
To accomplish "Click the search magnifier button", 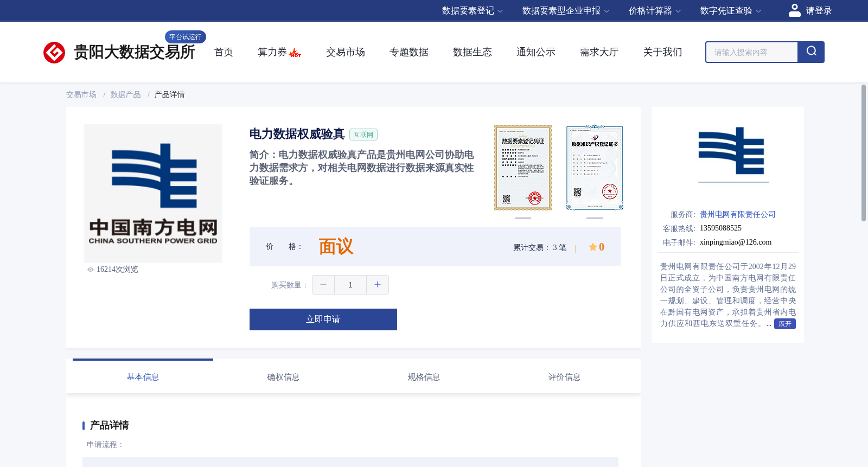I will point(811,52).
